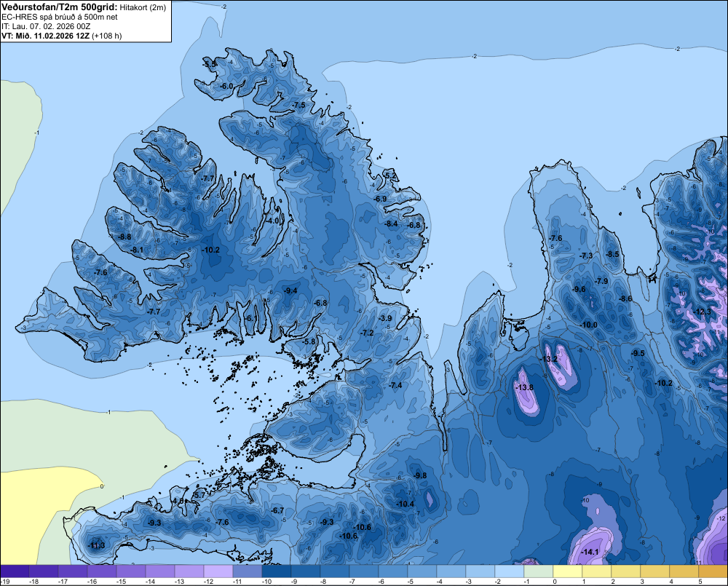Click the 'VT: Mið. 11.02.2026 12Z' valid time
The image size is (728, 586).
click(45, 36)
